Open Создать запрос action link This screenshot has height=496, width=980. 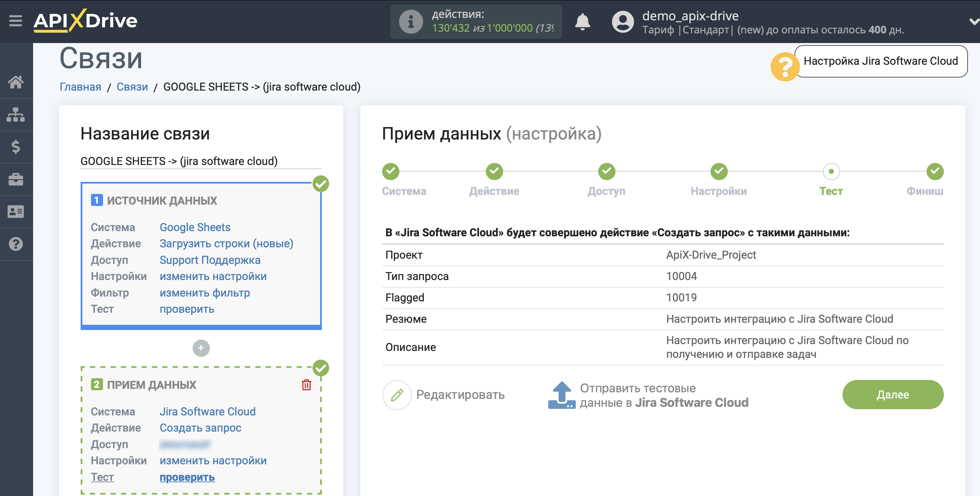[201, 427]
